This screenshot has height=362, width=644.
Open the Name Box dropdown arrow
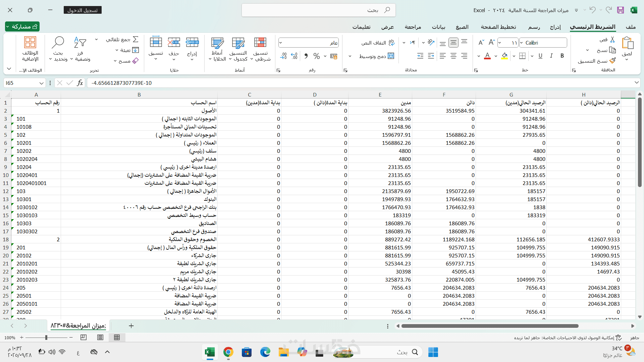click(41, 83)
